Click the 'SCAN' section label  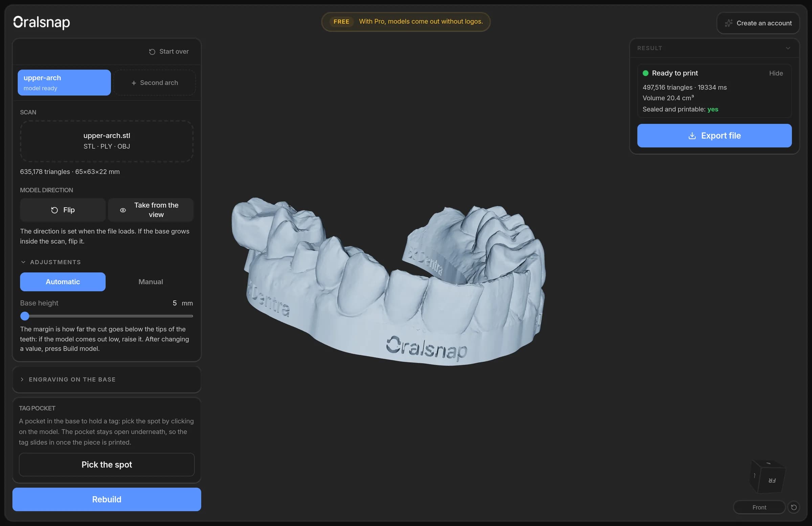tap(28, 112)
